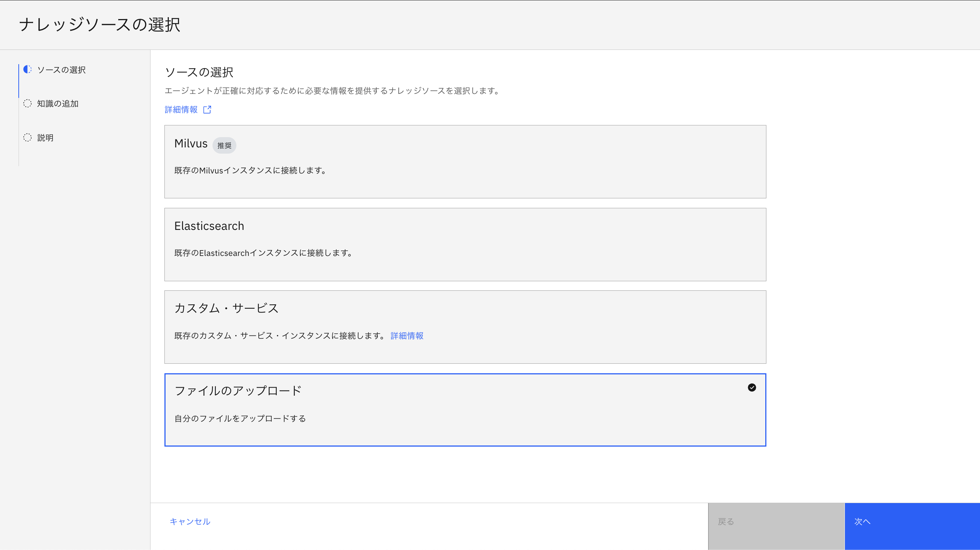Go to the 知識の追加 step
The height and width of the screenshot is (550, 980).
point(58,104)
